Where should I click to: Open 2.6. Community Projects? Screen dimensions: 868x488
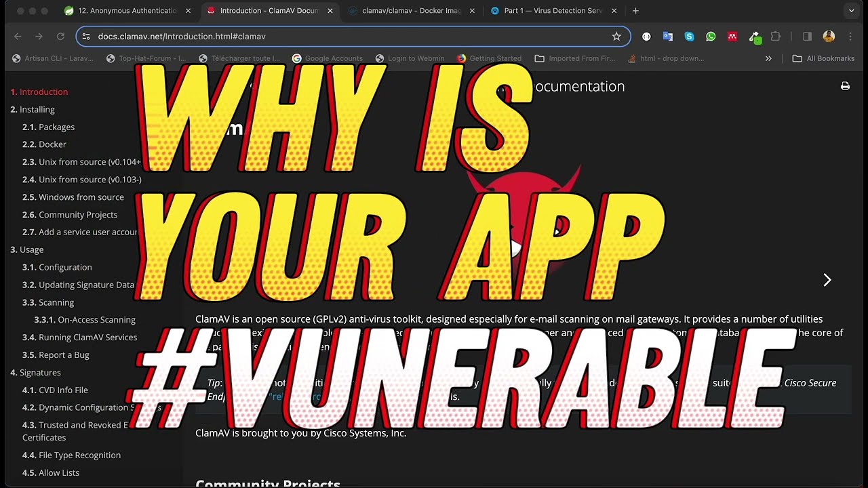click(x=70, y=215)
